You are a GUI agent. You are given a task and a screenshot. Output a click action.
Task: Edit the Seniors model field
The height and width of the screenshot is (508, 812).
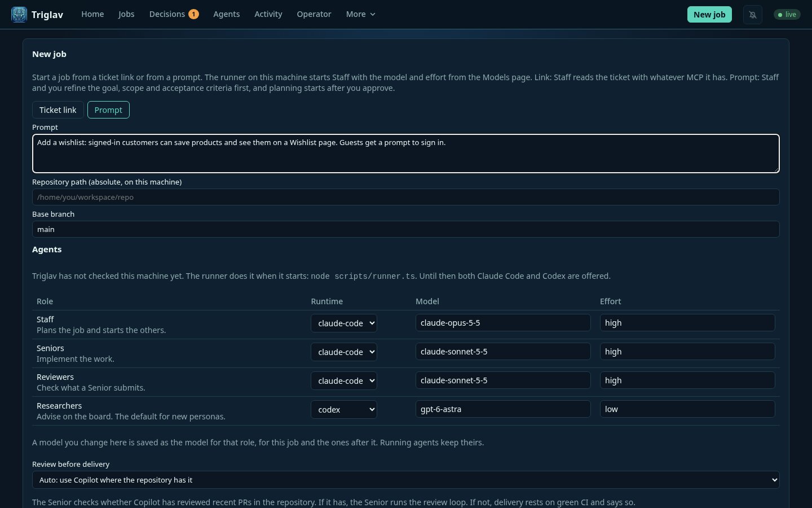pos(503,352)
